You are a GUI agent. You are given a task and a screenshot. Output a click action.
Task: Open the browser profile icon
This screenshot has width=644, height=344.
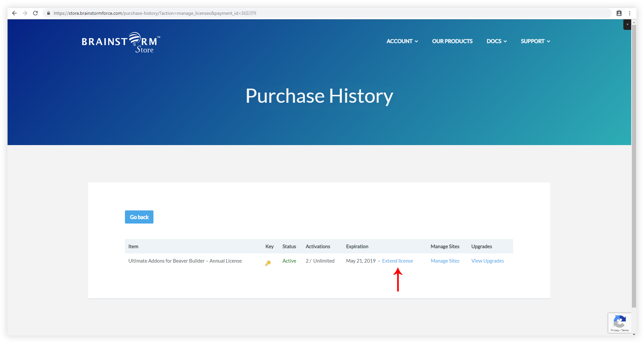point(619,13)
